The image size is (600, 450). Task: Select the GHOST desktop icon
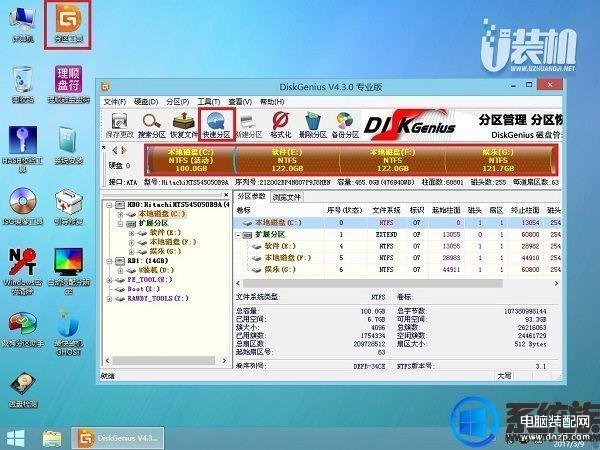(x=68, y=333)
